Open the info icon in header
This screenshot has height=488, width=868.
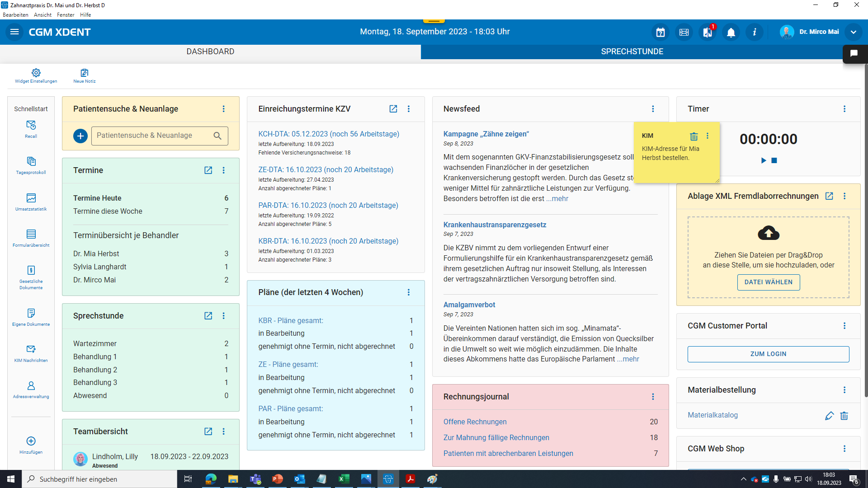755,32
